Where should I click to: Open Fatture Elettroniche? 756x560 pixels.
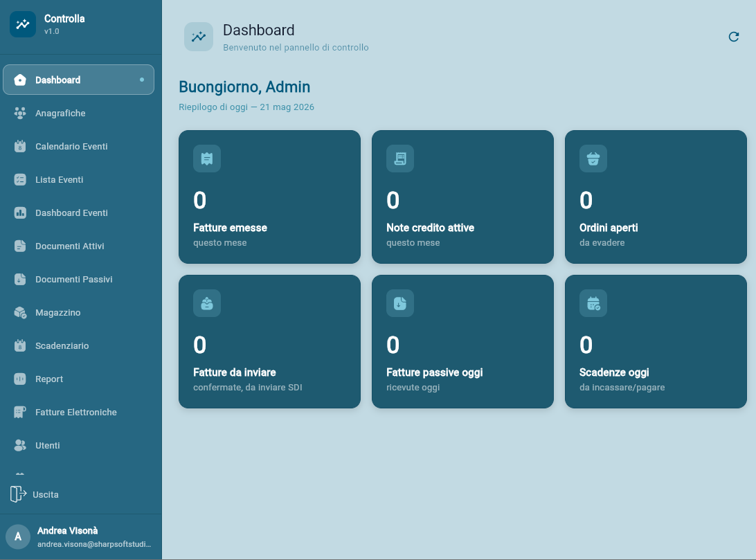[79, 413]
